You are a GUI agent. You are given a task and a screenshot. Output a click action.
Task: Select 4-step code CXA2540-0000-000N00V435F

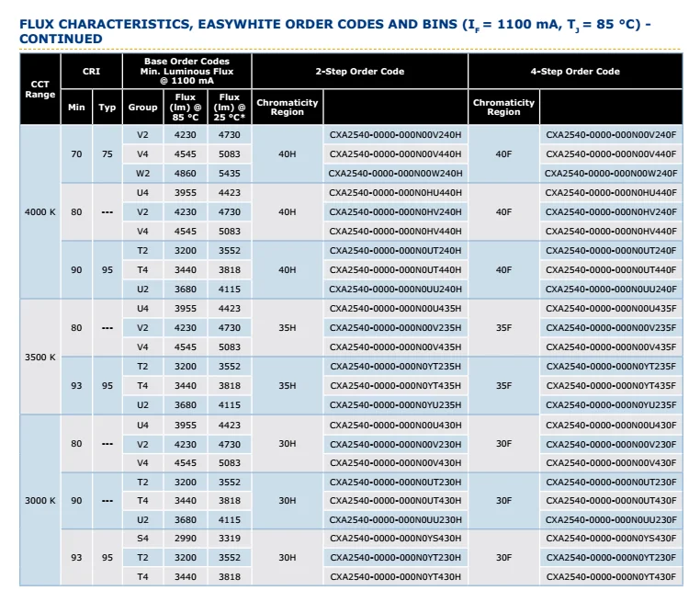[611, 347]
